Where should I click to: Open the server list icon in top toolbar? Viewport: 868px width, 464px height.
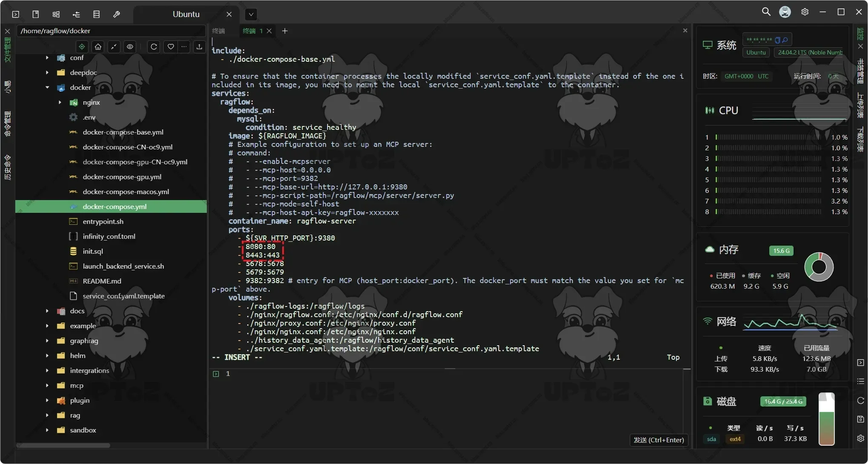(x=97, y=14)
